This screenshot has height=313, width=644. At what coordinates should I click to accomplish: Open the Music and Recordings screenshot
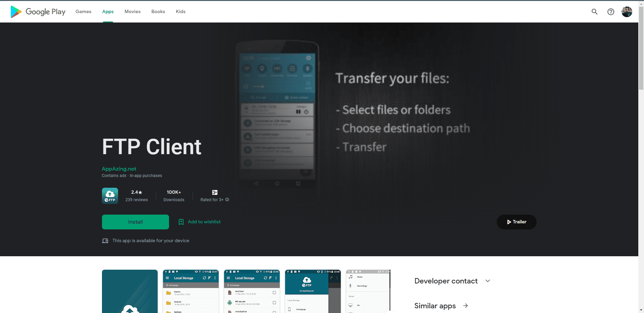368,292
